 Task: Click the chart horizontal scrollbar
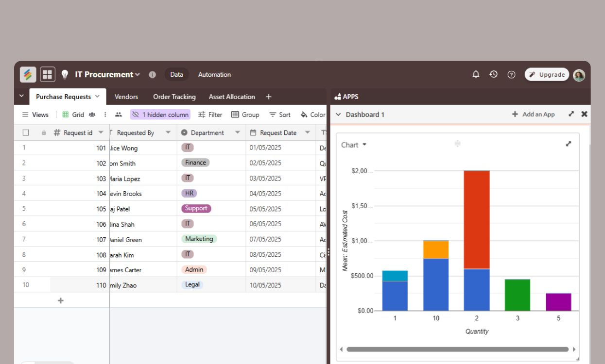[x=457, y=349]
